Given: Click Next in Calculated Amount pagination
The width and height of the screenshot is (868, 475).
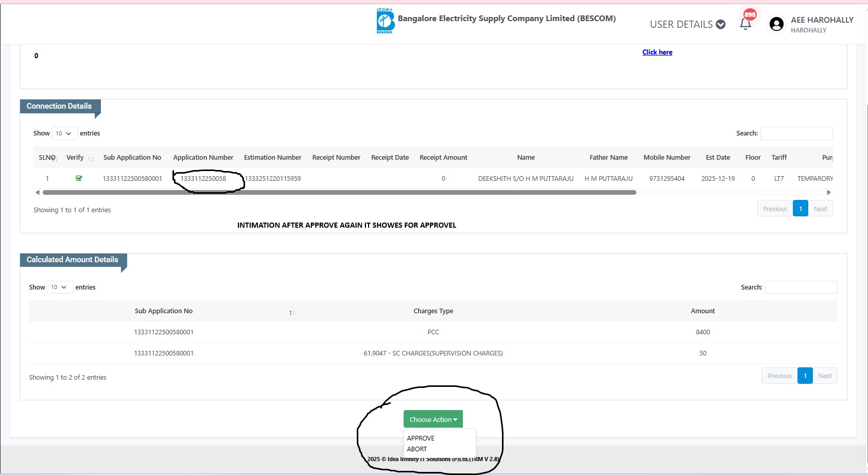Looking at the screenshot, I should click(x=825, y=376).
